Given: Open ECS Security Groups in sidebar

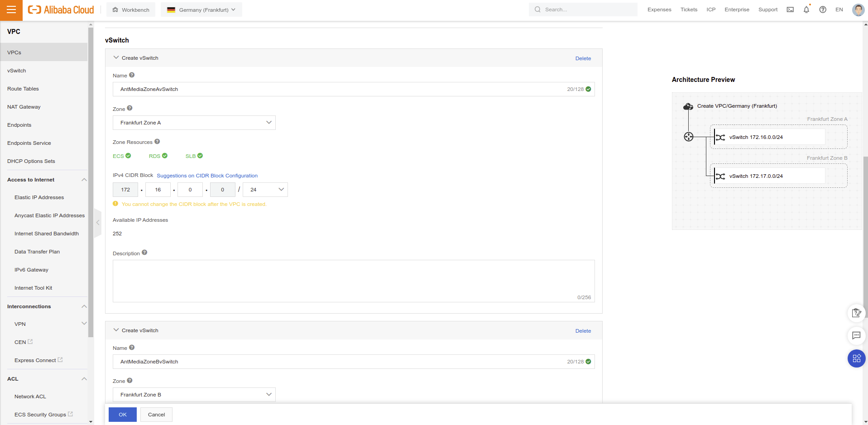Looking at the screenshot, I should coord(43,415).
